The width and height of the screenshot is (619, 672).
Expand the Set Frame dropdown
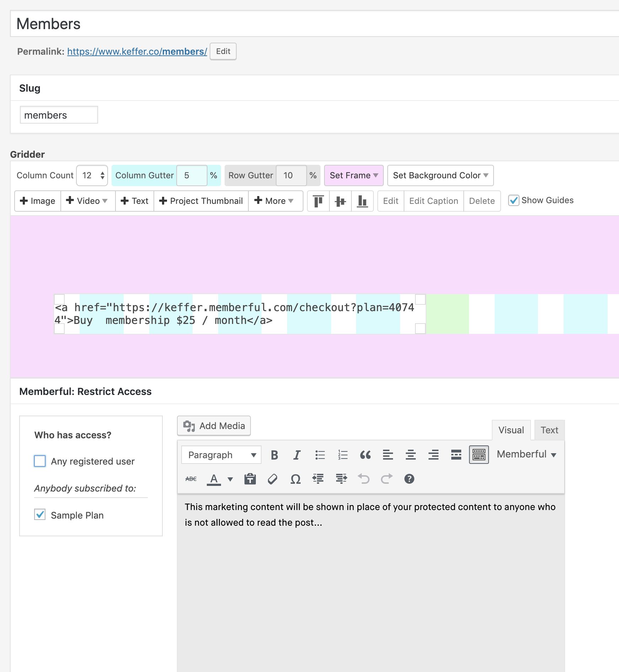click(354, 175)
